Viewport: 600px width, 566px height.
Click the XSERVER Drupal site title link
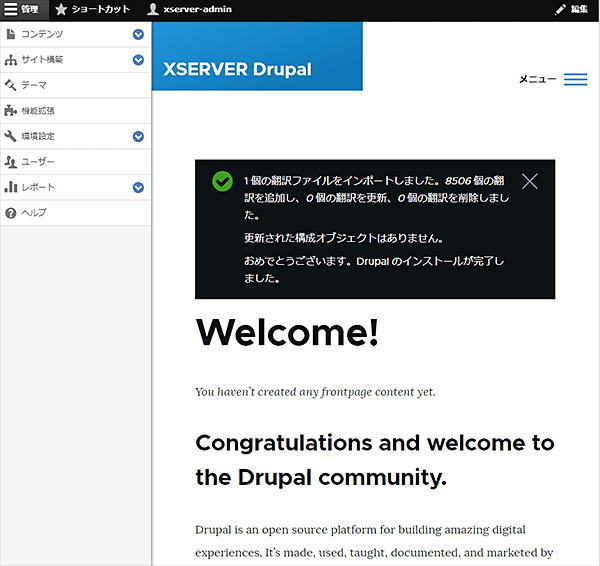tap(237, 69)
